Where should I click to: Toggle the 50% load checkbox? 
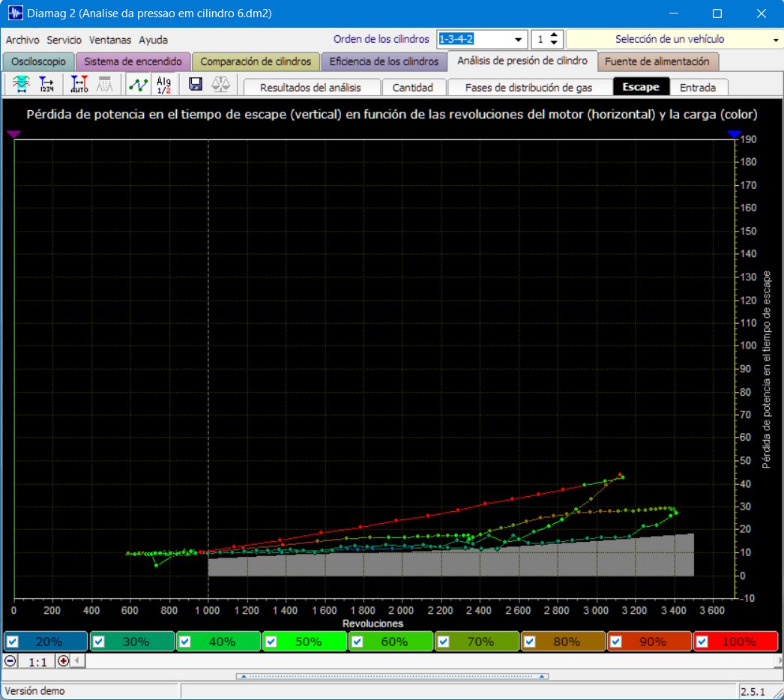(271, 642)
